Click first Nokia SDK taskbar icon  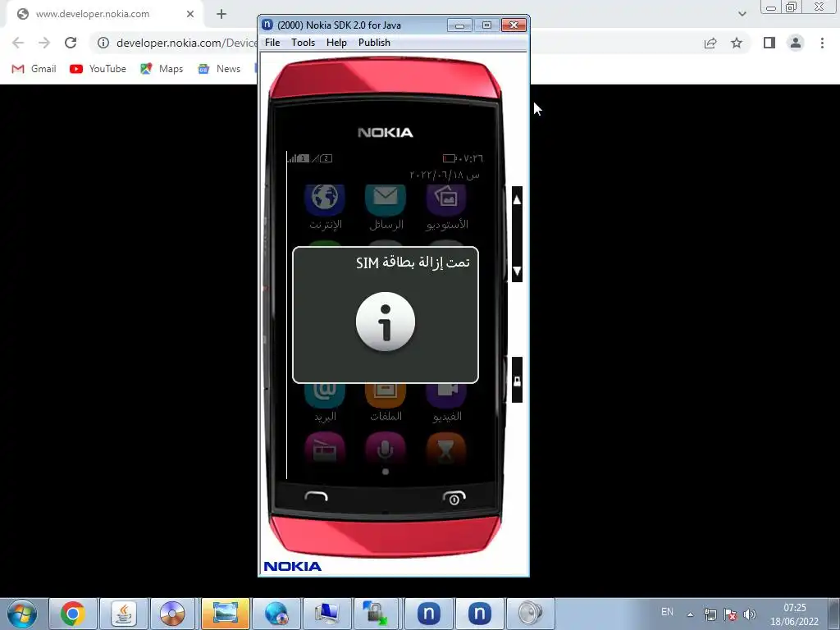click(x=429, y=614)
